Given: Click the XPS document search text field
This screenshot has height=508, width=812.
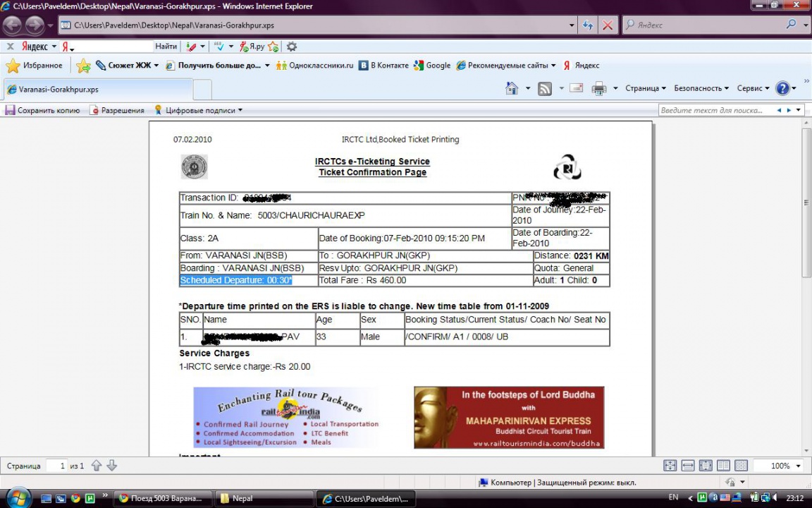Looking at the screenshot, I should 715,110.
